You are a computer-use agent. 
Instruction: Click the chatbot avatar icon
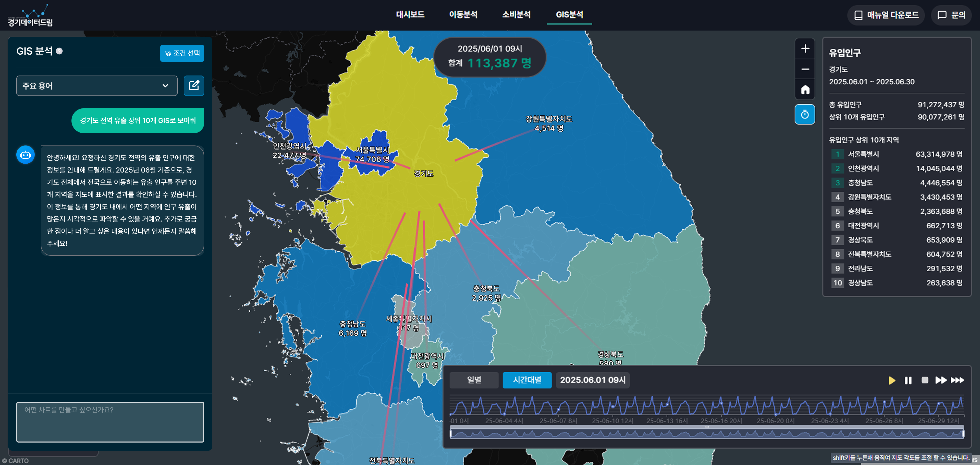[x=26, y=155]
